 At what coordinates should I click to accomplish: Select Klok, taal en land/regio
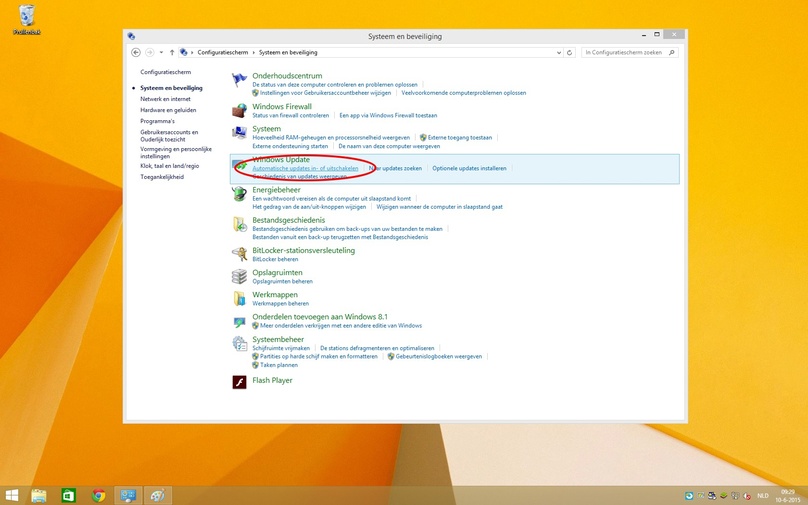pos(170,166)
